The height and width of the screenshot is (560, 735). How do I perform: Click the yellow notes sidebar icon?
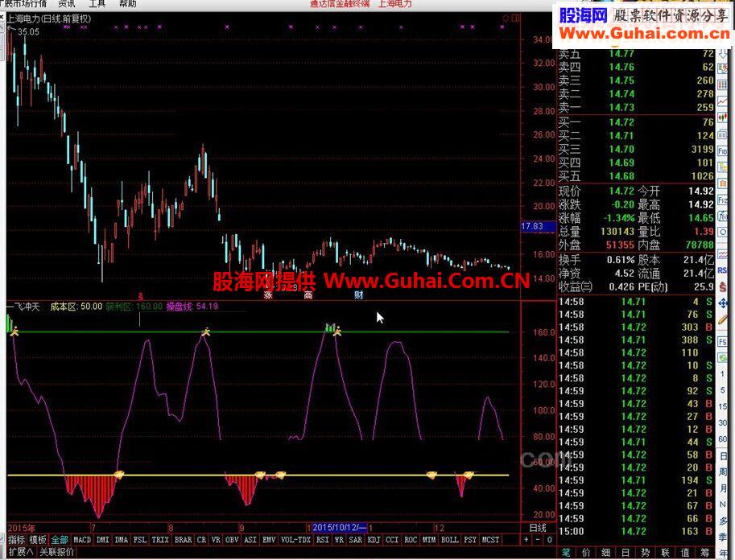coord(723,167)
